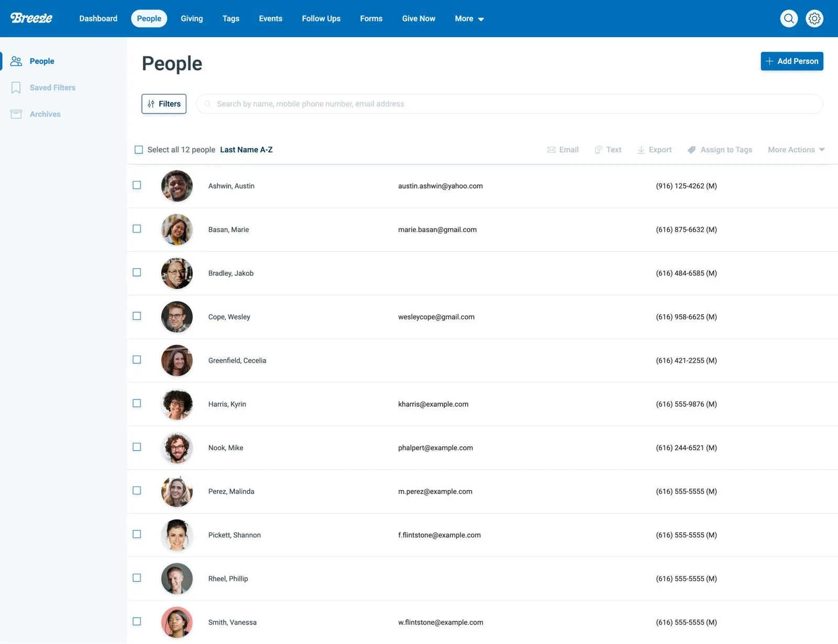Viewport: 838px width, 644px height.
Task: Select the checkbox for Pickett, Shannon
Action: coord(137,534)
